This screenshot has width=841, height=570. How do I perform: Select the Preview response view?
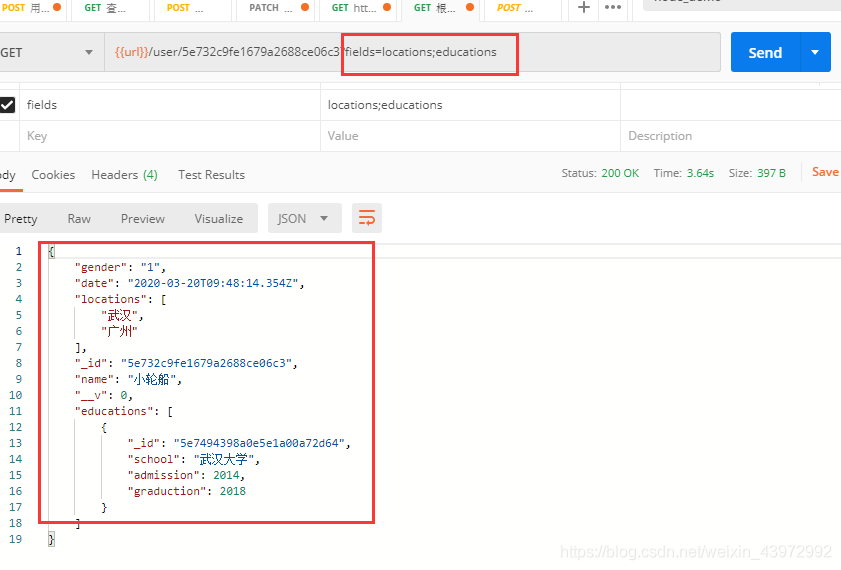click(x=143, y=218)
